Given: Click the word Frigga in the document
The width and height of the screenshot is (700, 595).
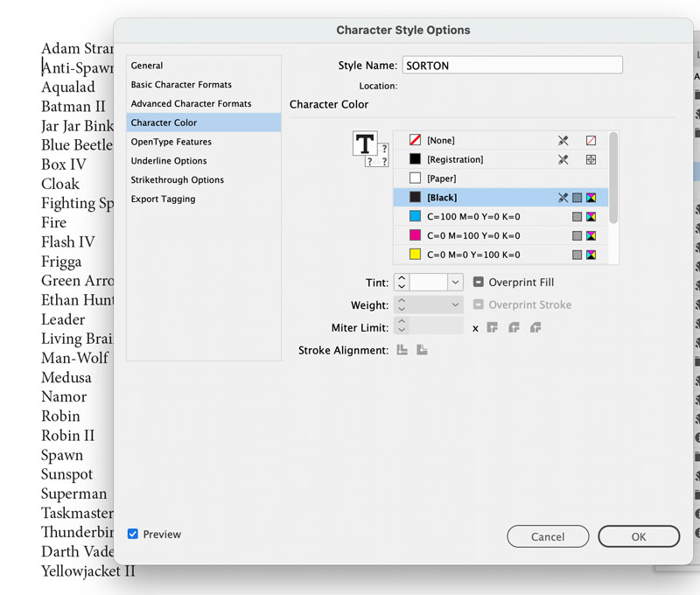Looking at the screenshot, I should [61, 262].
